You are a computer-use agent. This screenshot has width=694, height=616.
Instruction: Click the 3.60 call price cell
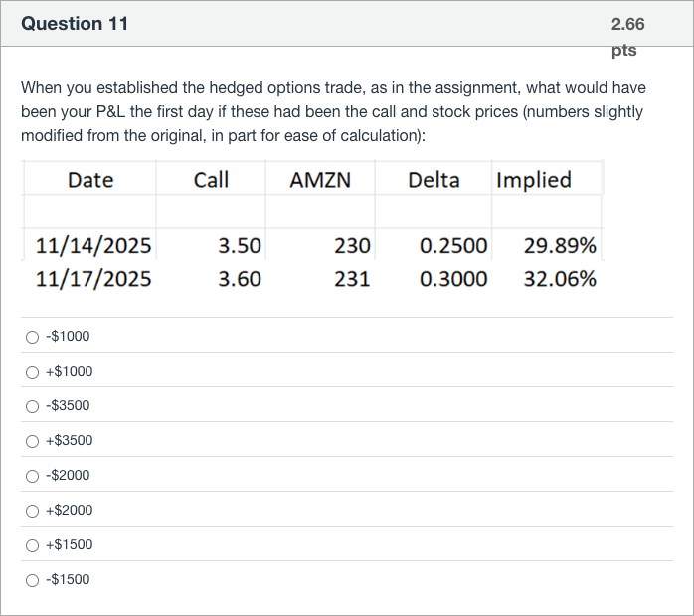(240, 279)
